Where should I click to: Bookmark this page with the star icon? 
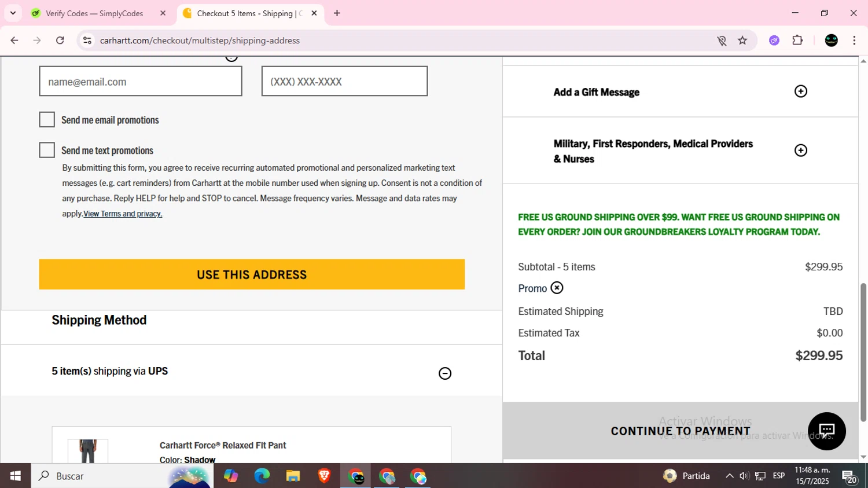[742, 41]
